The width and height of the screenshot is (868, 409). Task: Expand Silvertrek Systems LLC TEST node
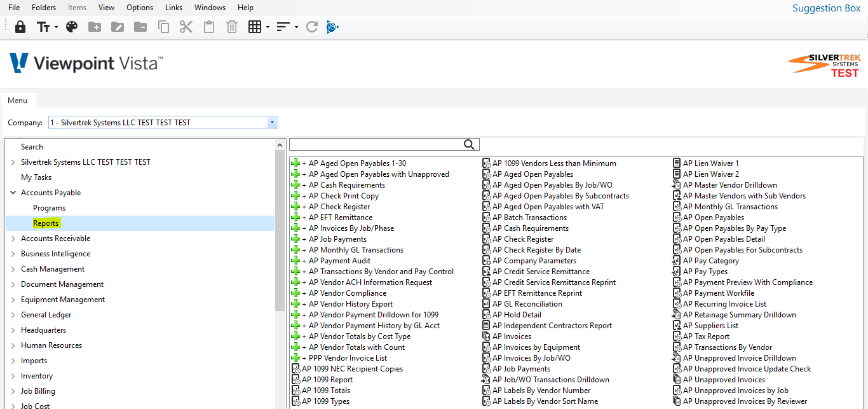point(13,162)
